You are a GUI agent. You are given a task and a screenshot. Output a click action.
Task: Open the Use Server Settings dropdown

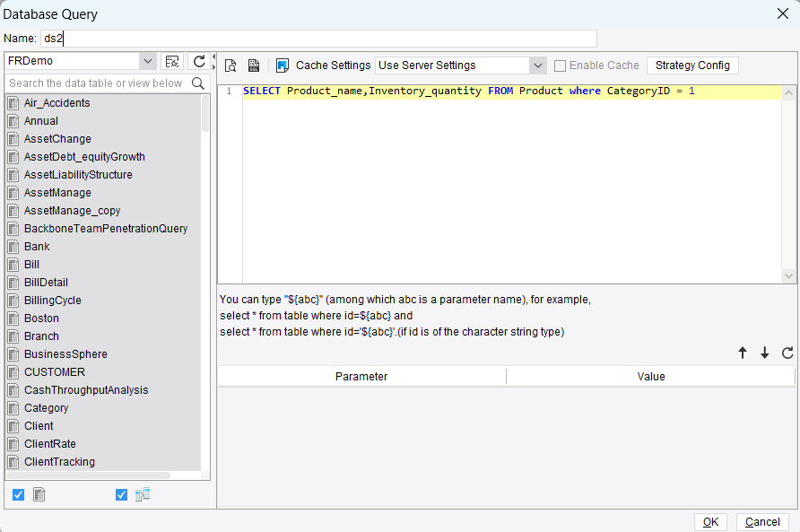(x=538, y=65)
